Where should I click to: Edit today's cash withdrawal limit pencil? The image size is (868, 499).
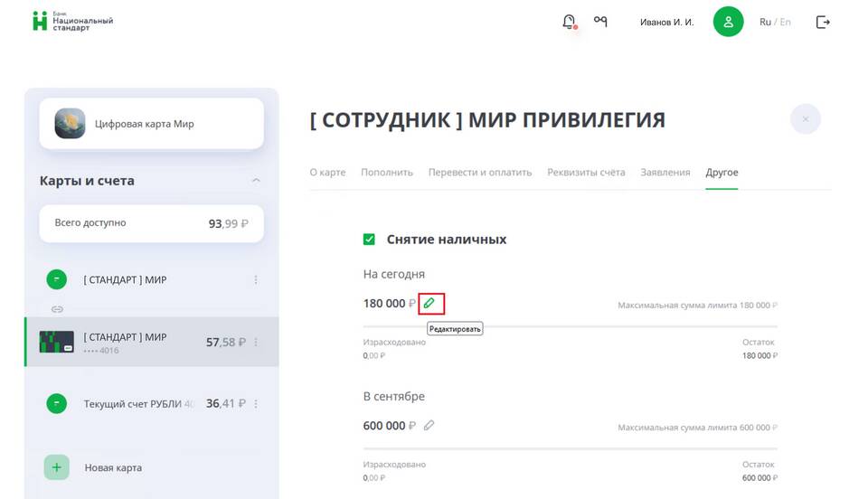(x=430, y=304)
